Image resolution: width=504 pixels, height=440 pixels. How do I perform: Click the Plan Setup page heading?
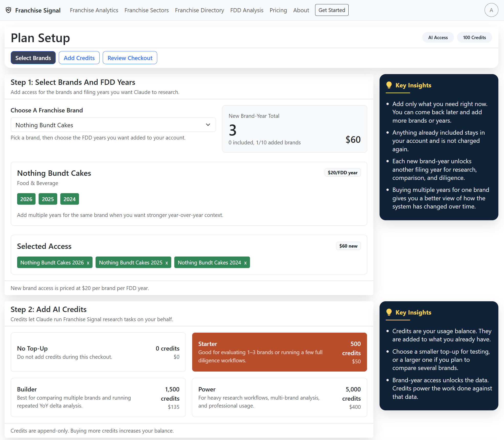40,38
